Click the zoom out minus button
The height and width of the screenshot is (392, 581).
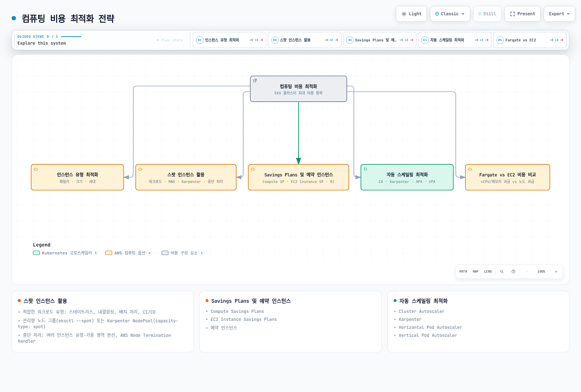[527, 271]
